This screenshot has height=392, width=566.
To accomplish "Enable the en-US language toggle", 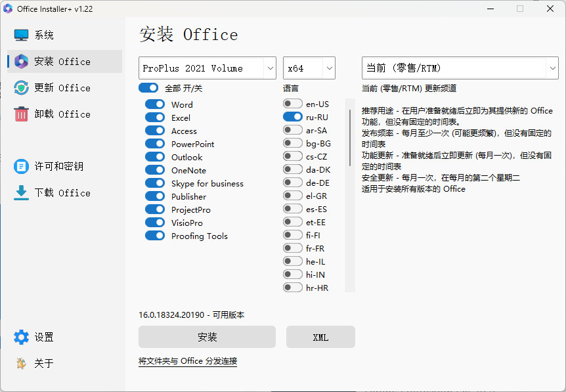I will [x=293, y=104].
